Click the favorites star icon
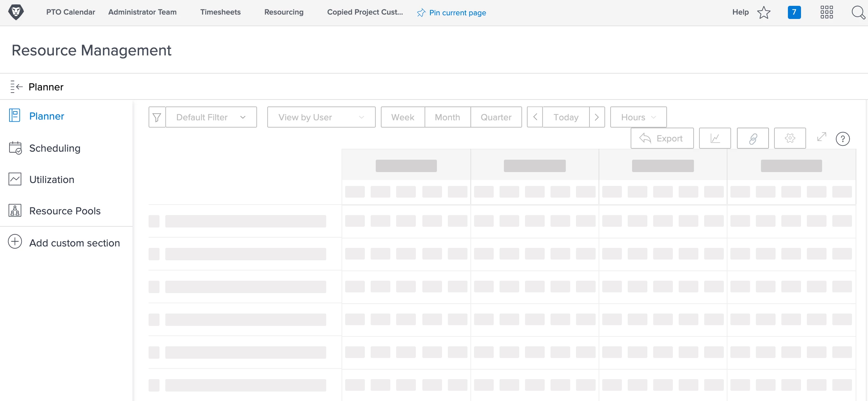This screenshot has width=868, height=401. point(764,13)
